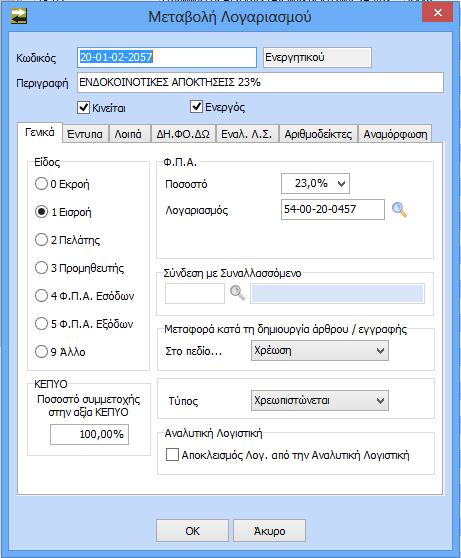Image resolution: width=461 pixels, height=558 pixels.
Task: Select the 3 Προμηθευτής radio option
Action: pyautogui.click(x=41, y=268)
